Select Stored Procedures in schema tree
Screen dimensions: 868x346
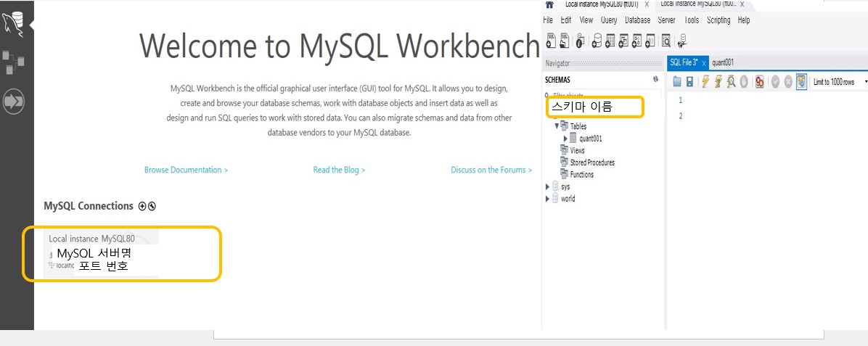click(591, 162)
